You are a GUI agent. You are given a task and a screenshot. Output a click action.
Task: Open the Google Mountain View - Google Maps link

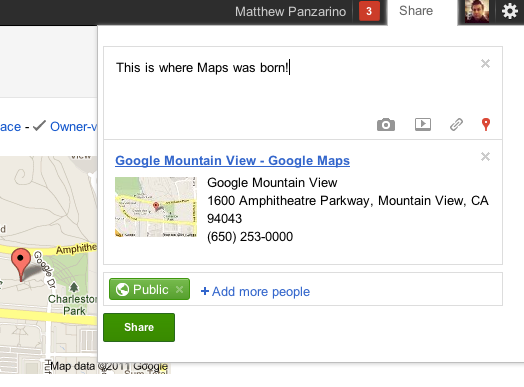tap(233, 161)
